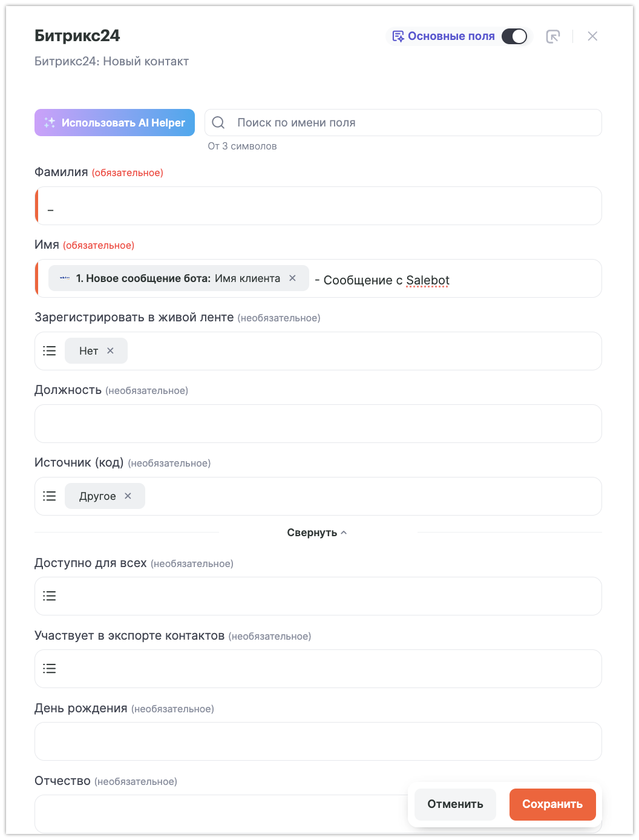Save the contact with 'Сохранить'
This screenshot has width=639, height=840.
tap(552, 804)
